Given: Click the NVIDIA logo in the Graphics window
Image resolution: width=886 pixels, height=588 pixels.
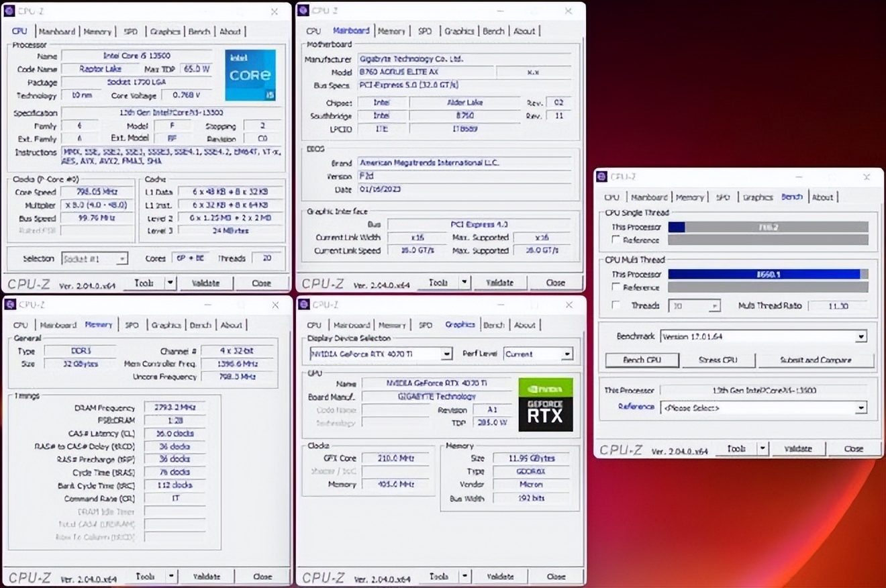Looking at the screenshot, I should 546,388.
